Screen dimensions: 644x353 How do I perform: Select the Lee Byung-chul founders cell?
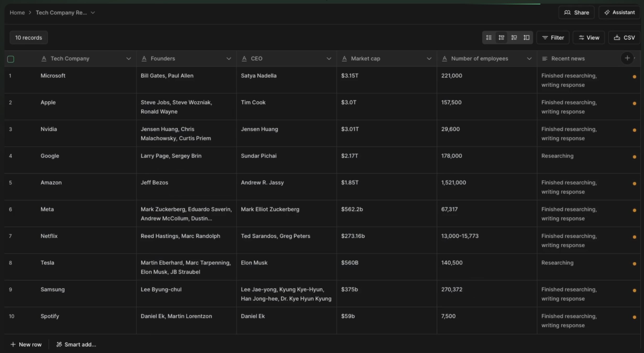click(x=186, y=294)
